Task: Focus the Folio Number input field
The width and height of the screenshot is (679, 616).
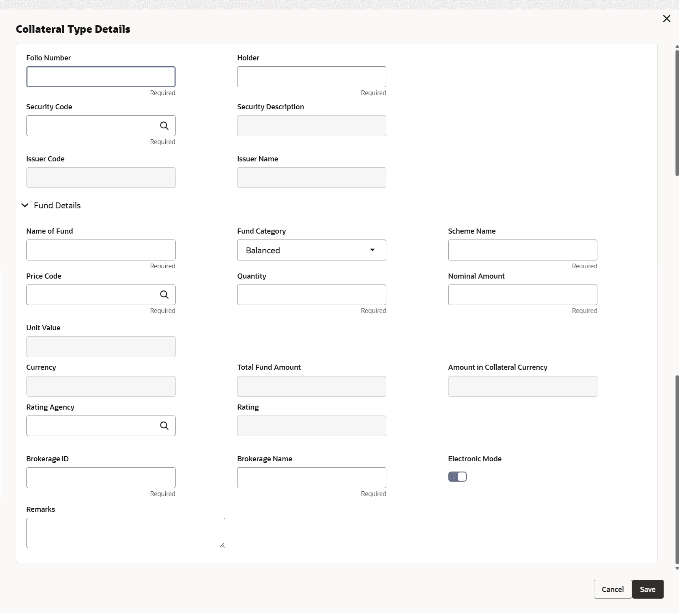Action: click(101, 77)
